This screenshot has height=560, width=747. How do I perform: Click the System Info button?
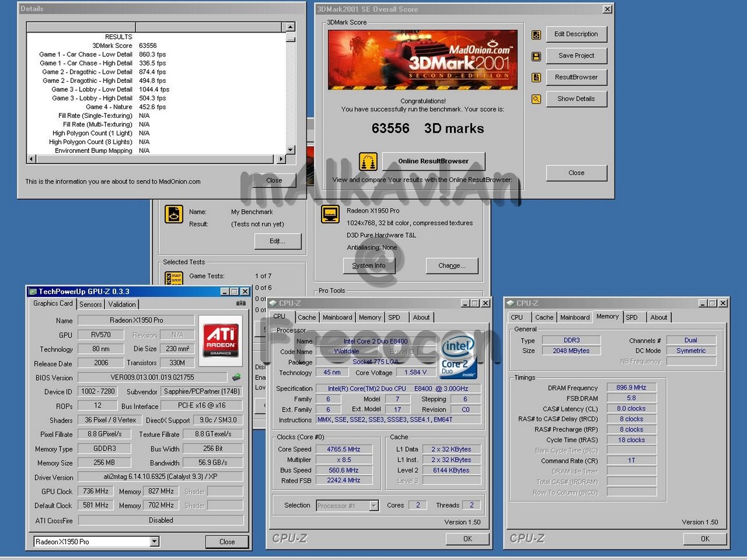(369, 266)
